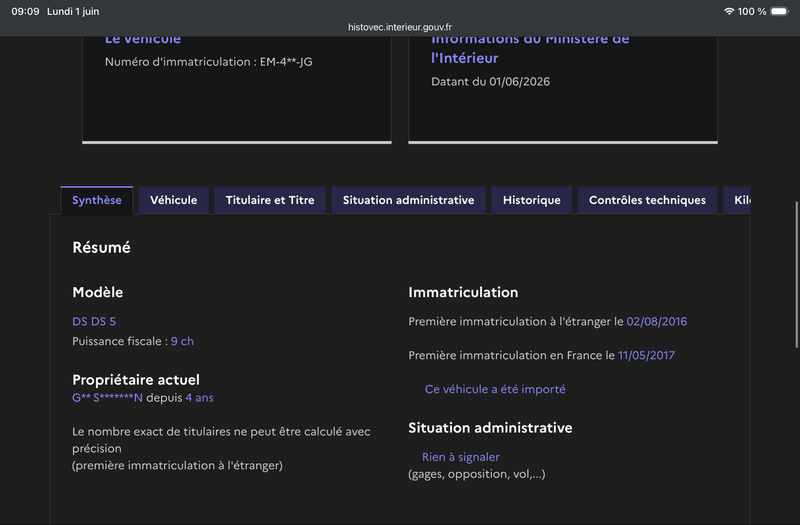The height and width of the screenshot is (525, 800).
Task: Click Rien à signaler status
Action: coord(461,457)
